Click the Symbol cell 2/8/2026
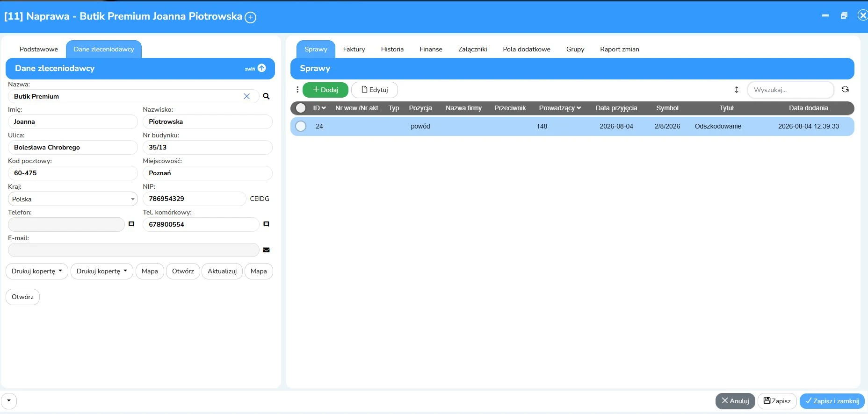Image resolution: width=868 pixels, height=414 pixels. (667, 126)
